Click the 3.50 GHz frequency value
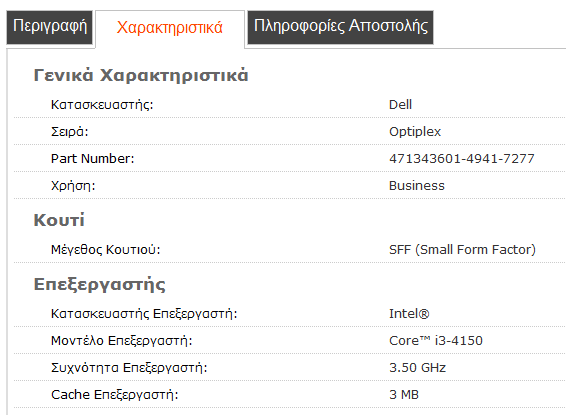This screenshot has height=415, width=566. [417, 368]
